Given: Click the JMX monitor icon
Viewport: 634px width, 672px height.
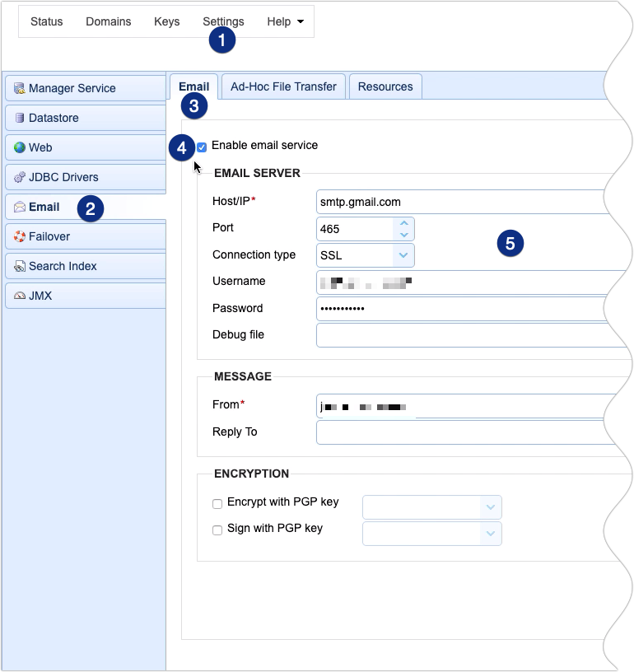Looking at the screenshot, I should click(x=20, y=296).
